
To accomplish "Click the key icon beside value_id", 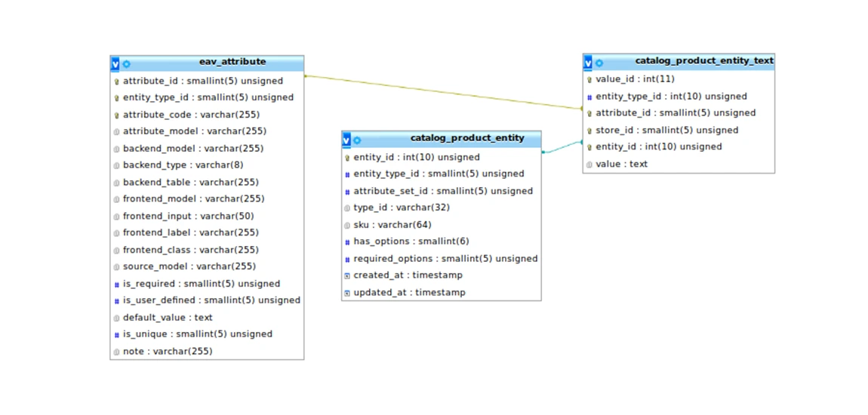I will (x=589, y=80).
